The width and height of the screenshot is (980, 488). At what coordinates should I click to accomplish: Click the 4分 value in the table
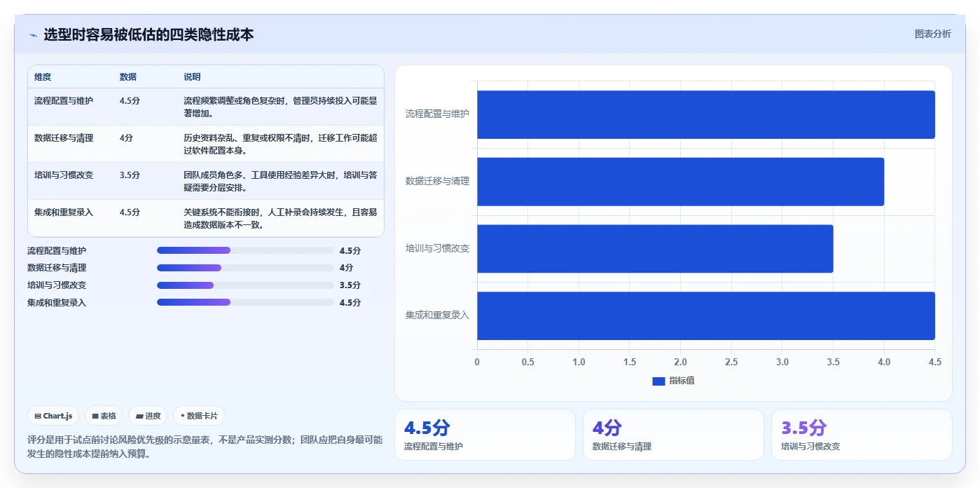(126, 138)
